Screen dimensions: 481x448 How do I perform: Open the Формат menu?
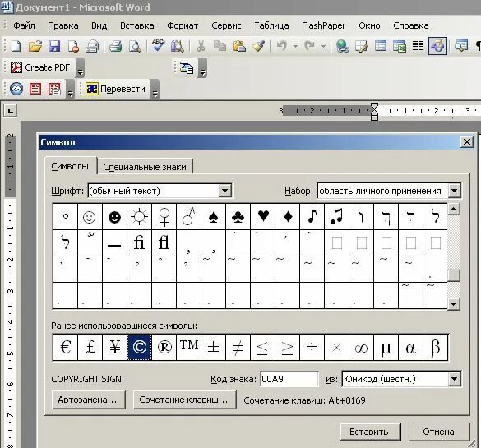183,25
